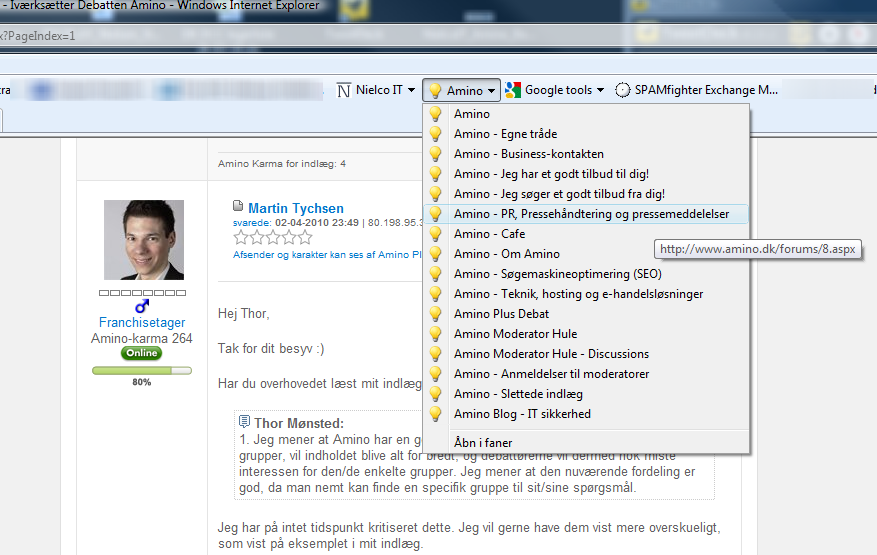Open the Nielco IT favorites folder
877x555 pixels.
click(x=376, y=90)
